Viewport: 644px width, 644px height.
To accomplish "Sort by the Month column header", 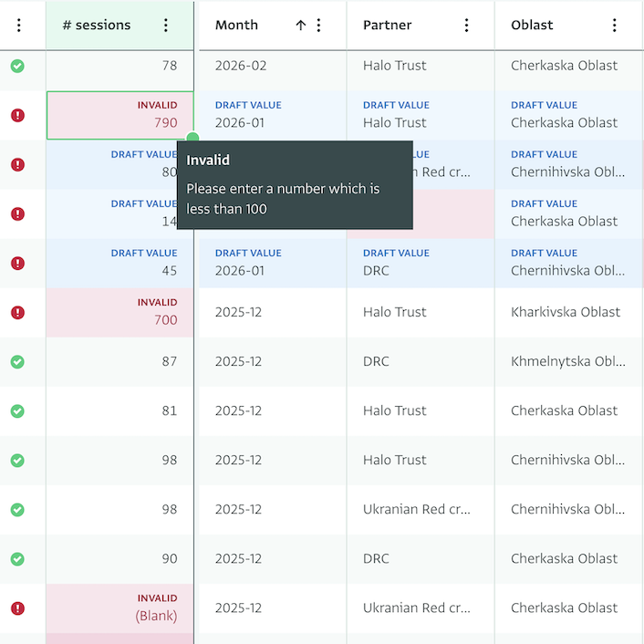I will 236,25.
